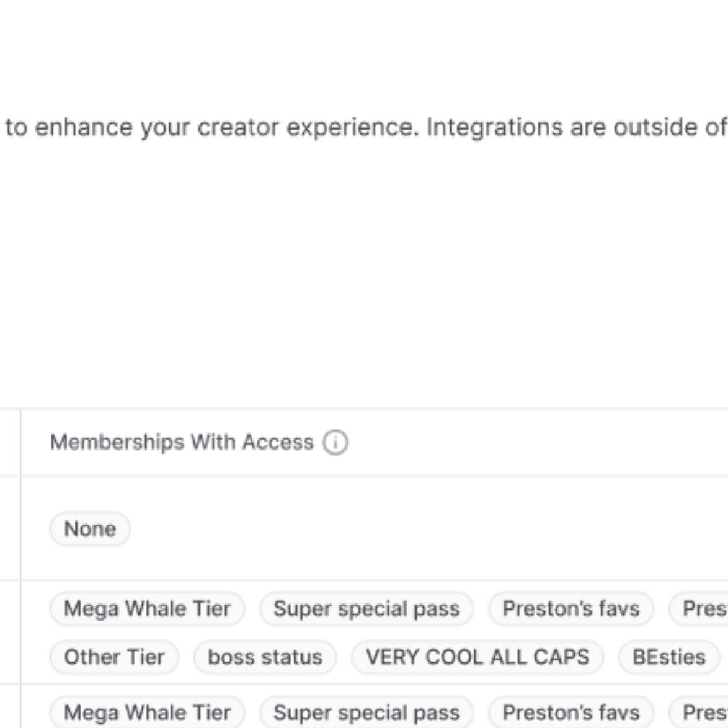
Task: Choose Preston's favs chip in the last row
Action: 571,712
